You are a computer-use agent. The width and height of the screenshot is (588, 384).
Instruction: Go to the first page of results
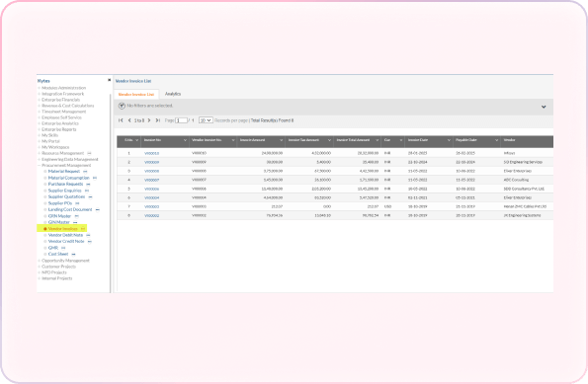121,120
